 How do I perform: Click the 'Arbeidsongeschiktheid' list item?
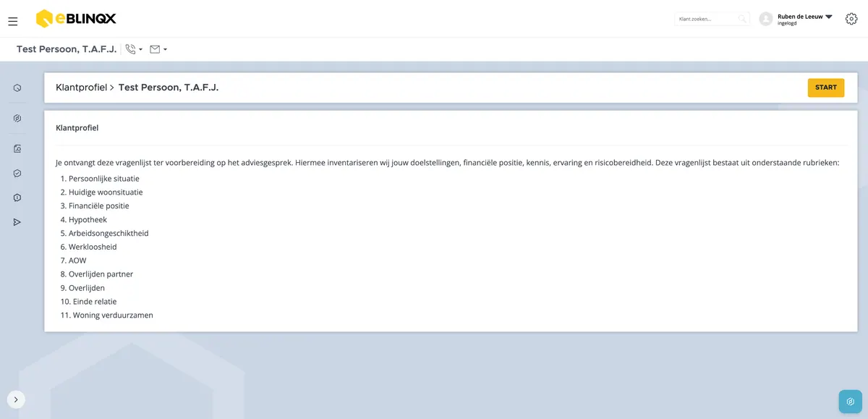point(109,234)
